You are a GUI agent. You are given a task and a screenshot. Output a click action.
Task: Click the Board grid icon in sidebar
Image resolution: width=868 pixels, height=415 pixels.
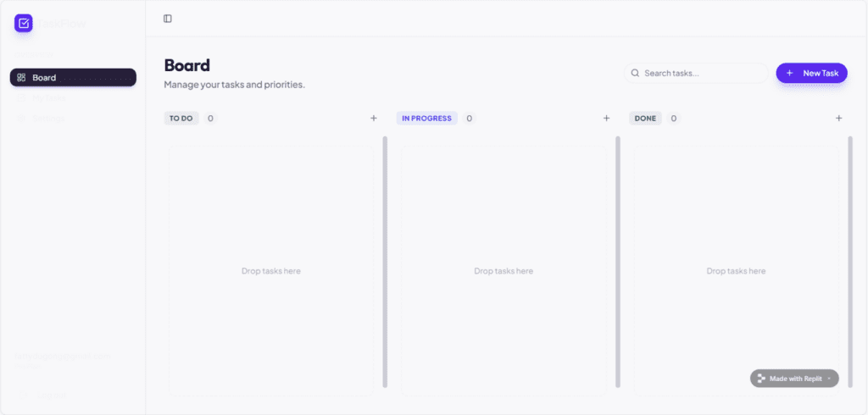(21, 77)
